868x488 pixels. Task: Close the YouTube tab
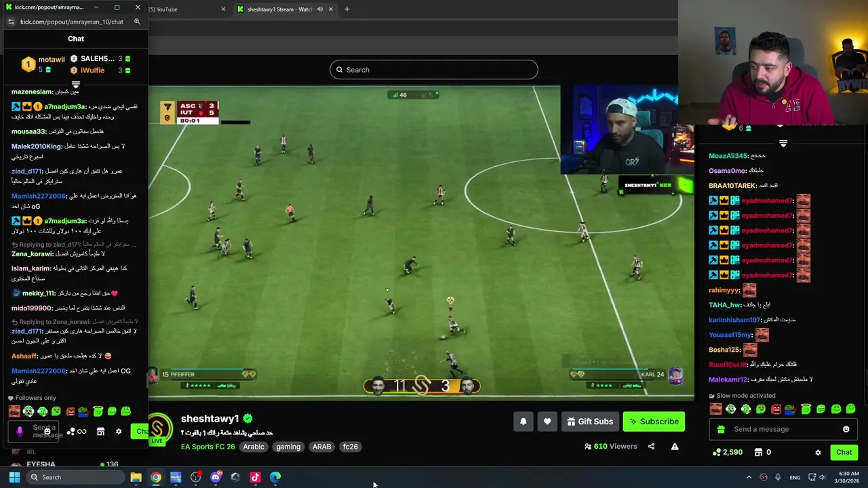(223, 9)
